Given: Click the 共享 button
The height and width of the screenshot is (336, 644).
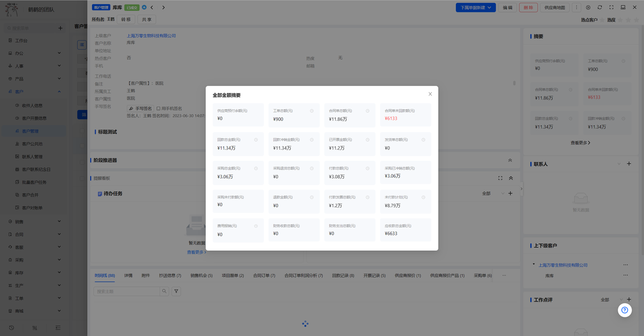Looking at the screenshot, I should point(146,20).
